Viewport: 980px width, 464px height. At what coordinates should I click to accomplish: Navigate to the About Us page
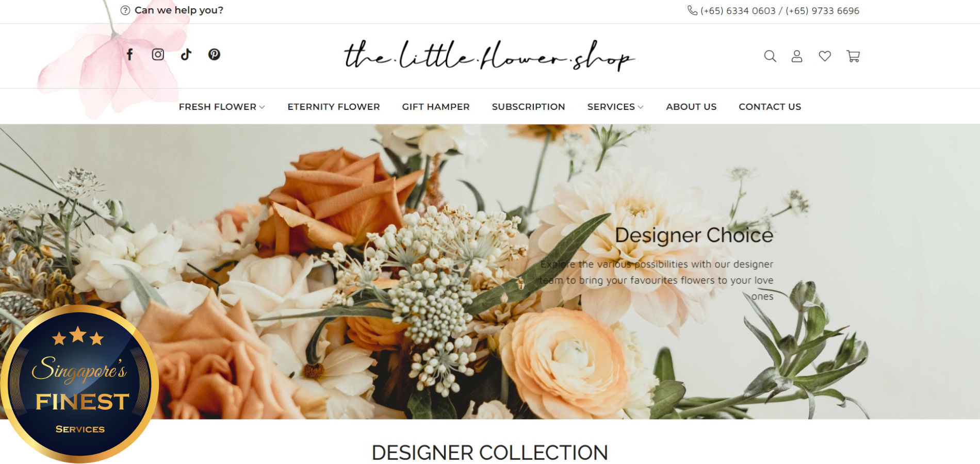point(691,107)
